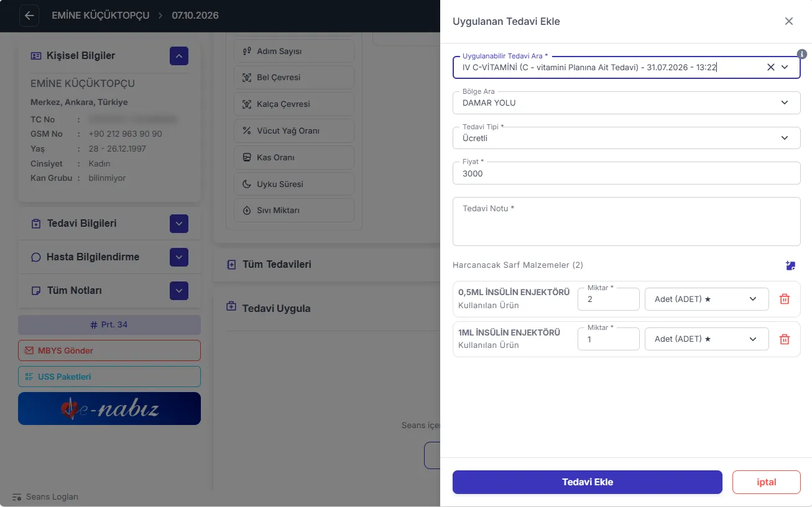Click the Tedavi Uygula section icon
This screenshot has width=812, height=507.
tap(231, 306)
